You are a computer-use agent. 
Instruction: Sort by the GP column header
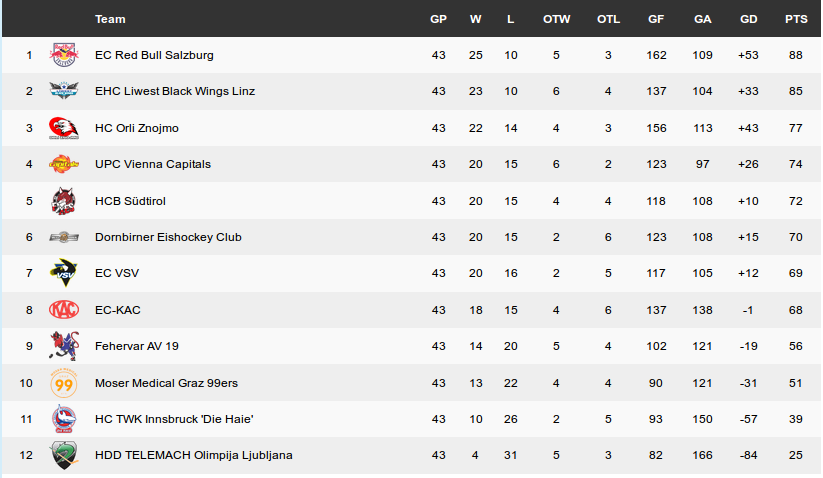tap(438, 19)
